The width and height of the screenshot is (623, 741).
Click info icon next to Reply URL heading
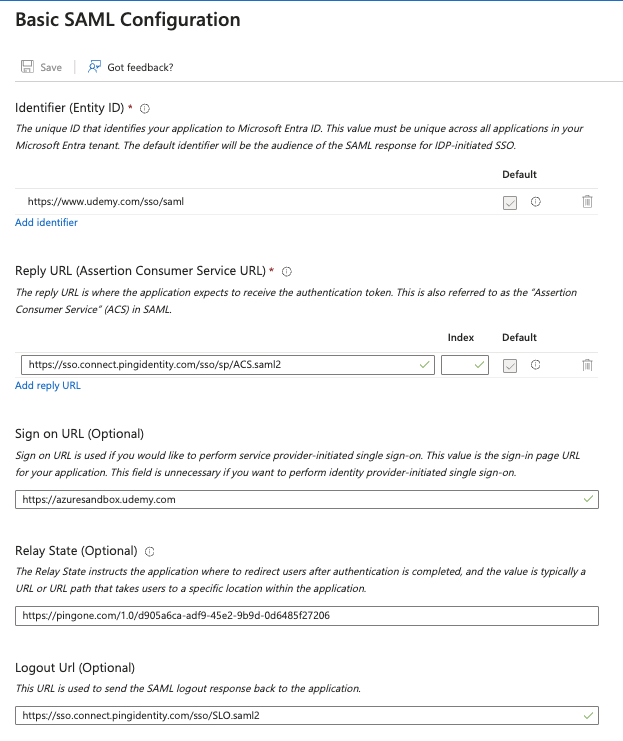click(x=287, y=271)
